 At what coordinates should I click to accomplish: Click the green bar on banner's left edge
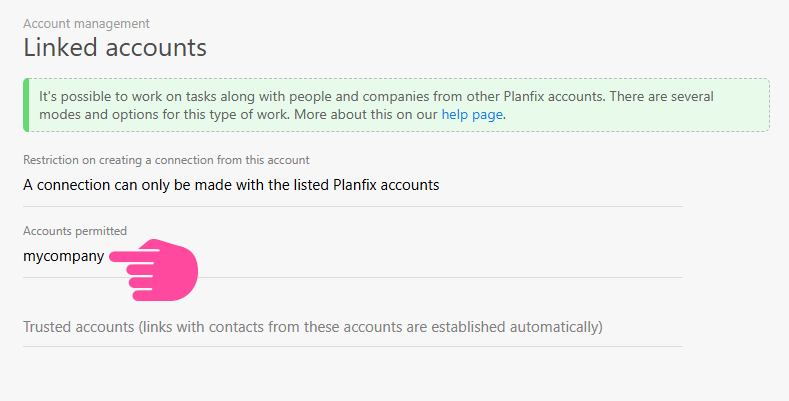coord(25,105)
